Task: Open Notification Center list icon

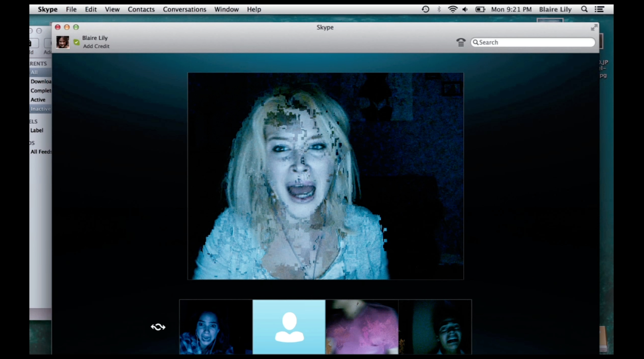Action: (599, 9)
